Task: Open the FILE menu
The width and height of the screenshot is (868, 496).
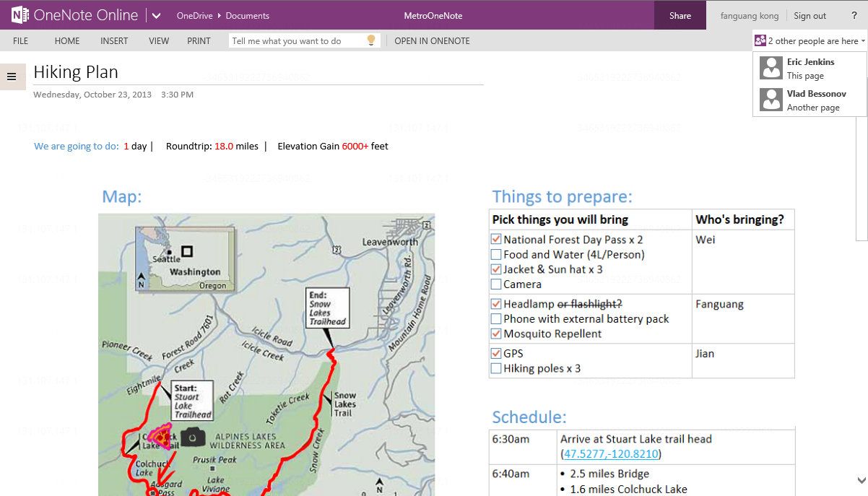Action: pos(20,41)
